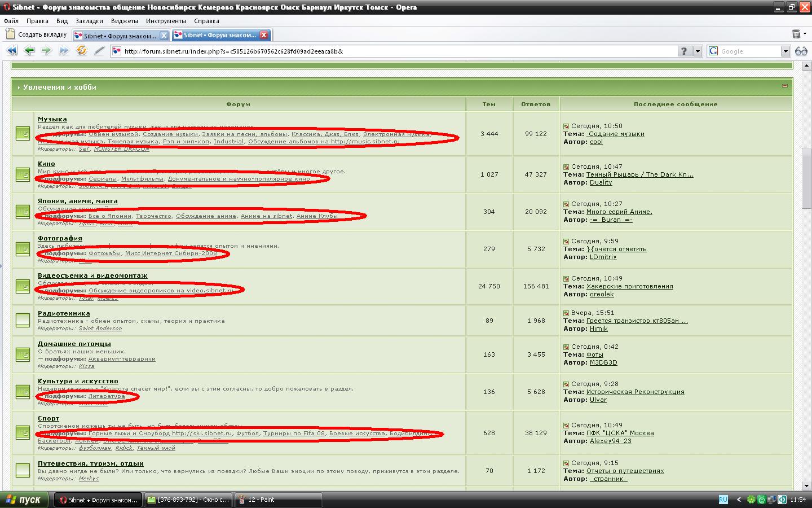Open the Музыка forum link
Image resolution: width=812 pixels, height=508 pixels.
coord(52,119)
